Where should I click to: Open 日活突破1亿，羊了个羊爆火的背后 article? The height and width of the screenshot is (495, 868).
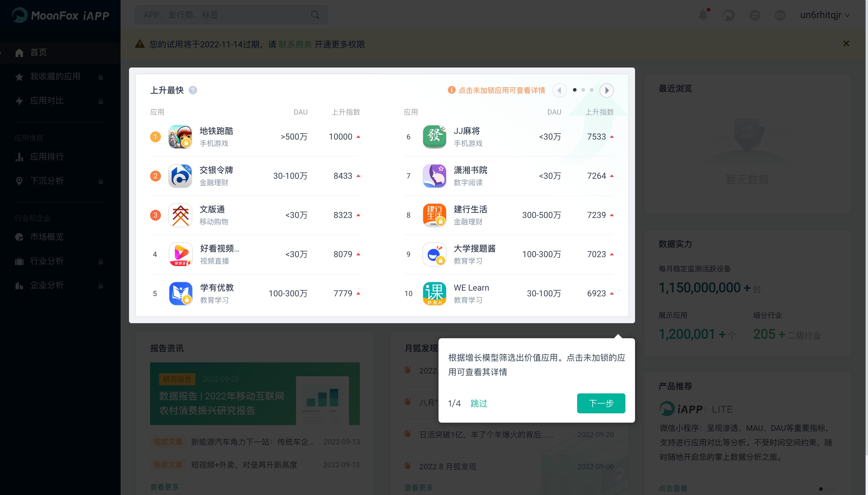[486, 434]
